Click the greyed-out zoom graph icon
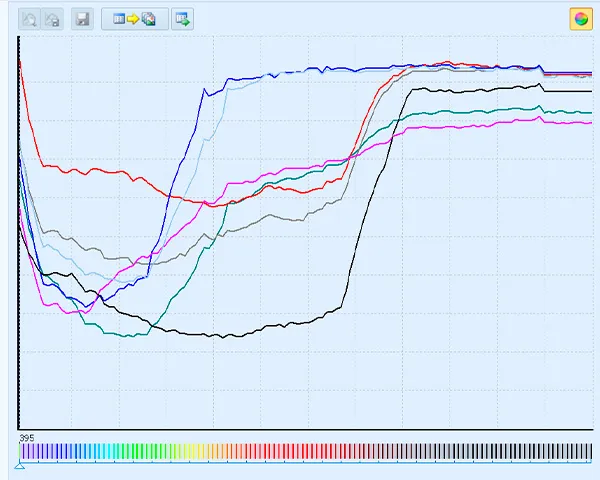 pyautogui.click(x=29, y=19)
